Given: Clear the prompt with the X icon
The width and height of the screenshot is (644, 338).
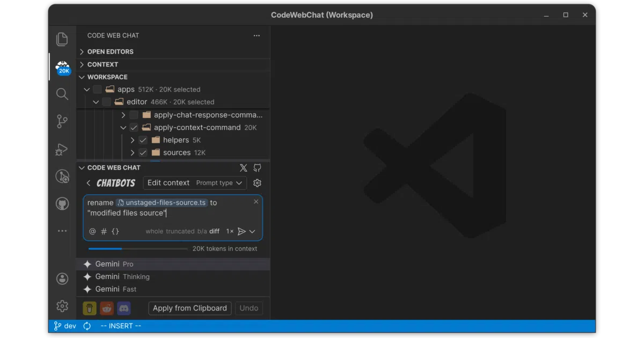Looking at the screenshot, I should (x=256, y=202).
